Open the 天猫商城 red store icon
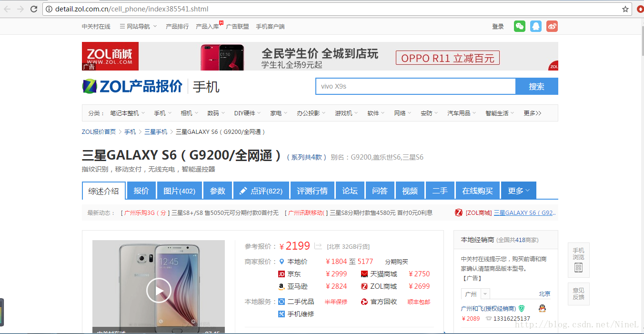644x334 pixels. coord(364,274)
